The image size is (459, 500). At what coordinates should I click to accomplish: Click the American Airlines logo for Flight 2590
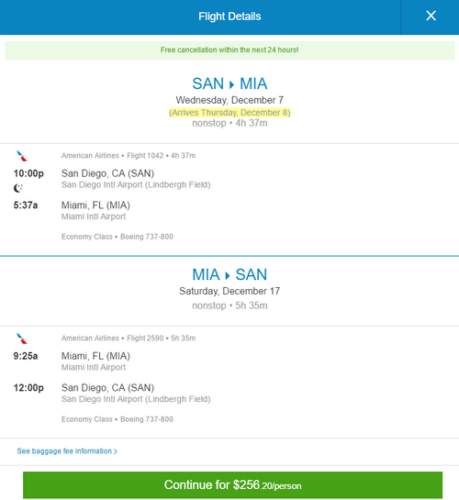pos(22,338)
